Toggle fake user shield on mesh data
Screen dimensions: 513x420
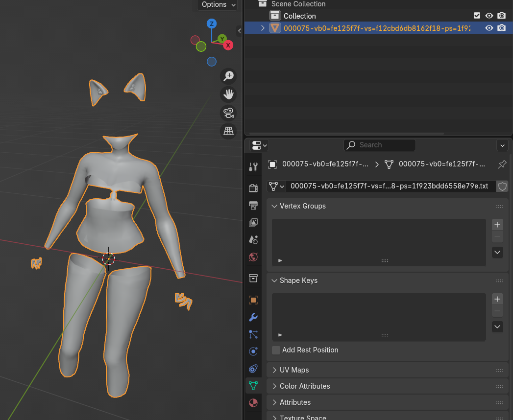[502, 187]
